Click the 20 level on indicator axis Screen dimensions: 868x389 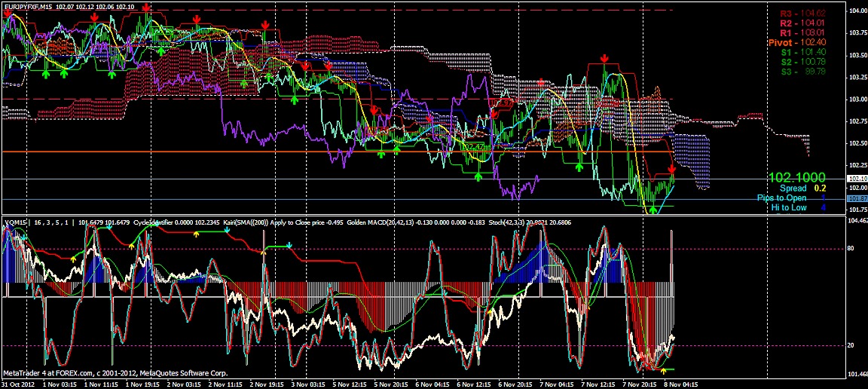850,346
